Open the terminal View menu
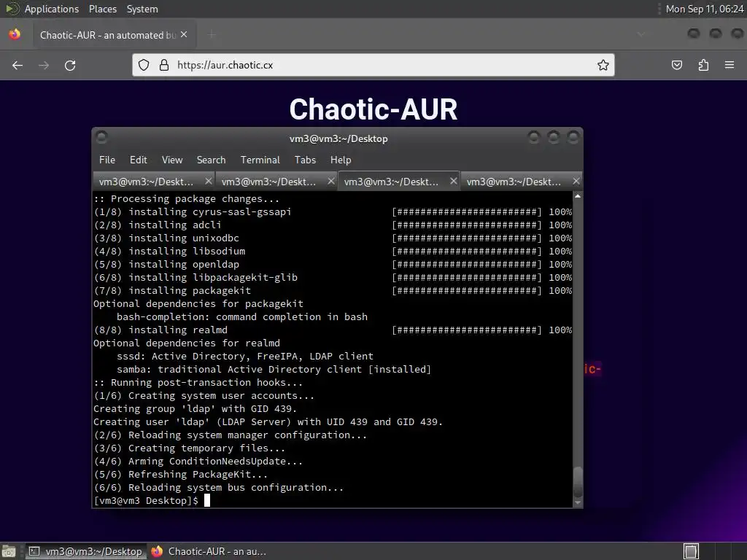 172,160
